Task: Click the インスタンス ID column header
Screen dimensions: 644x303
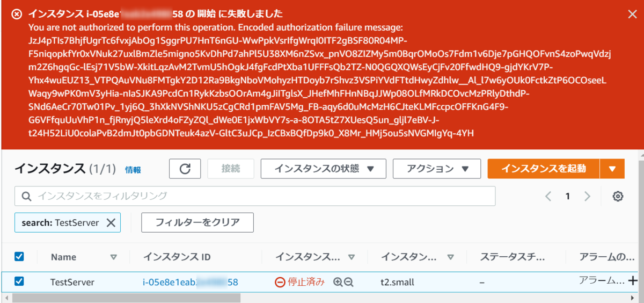Action: click(x=177, y=257)
